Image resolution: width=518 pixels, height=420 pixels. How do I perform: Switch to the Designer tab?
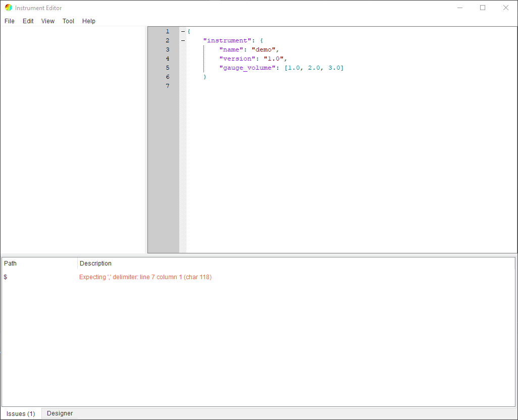[60, 413]
